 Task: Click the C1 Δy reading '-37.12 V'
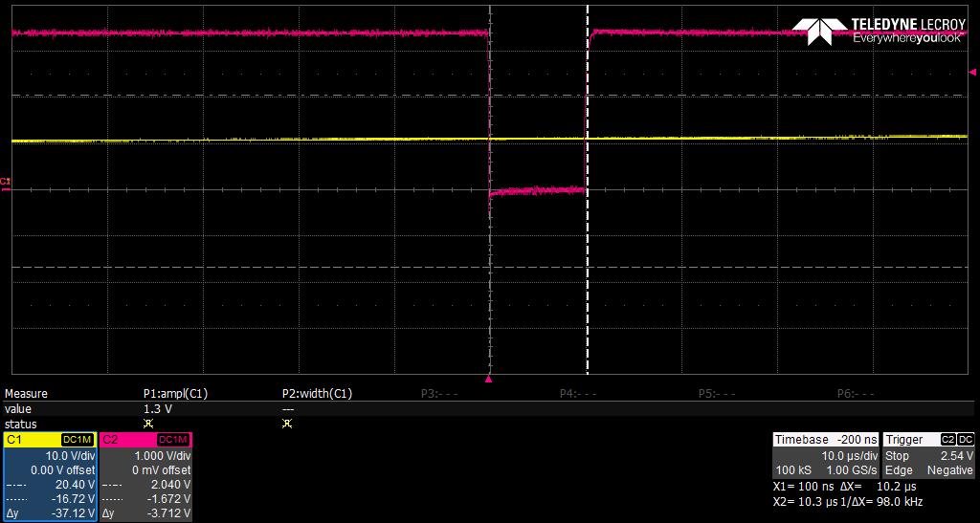pos(73,513)
